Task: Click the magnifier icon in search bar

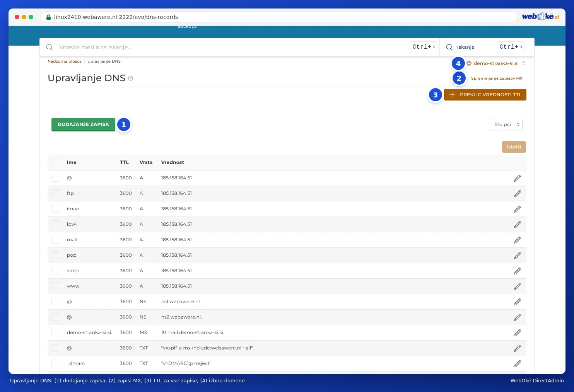Action: 50,47
